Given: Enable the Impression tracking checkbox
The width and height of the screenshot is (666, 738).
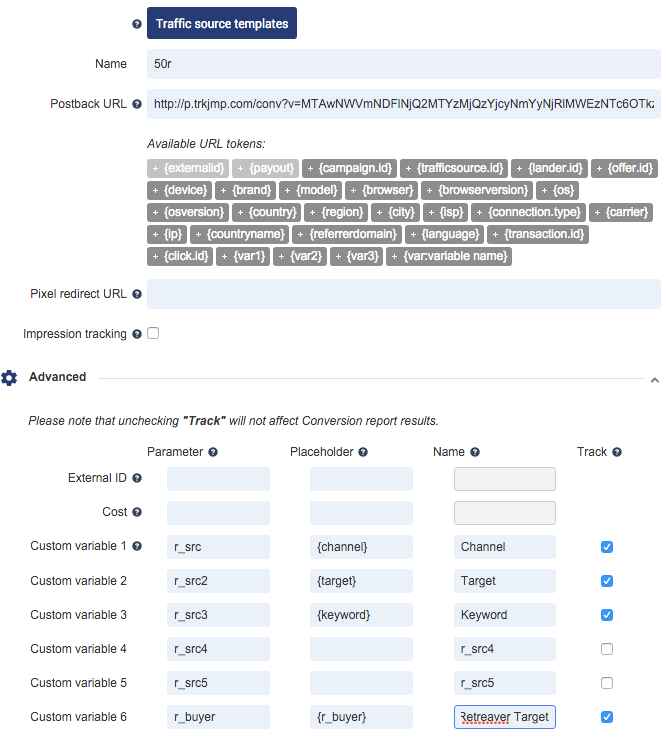Looking at the screenshot, I should (153, 333).
